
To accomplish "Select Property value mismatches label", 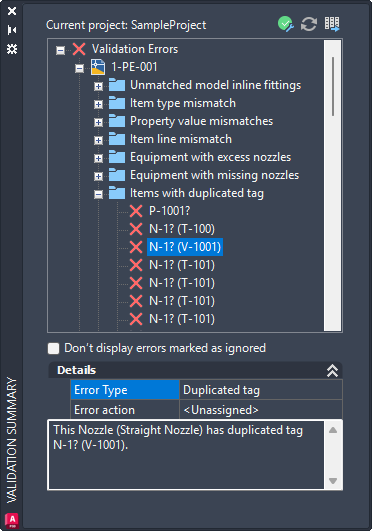I will 201,121.
